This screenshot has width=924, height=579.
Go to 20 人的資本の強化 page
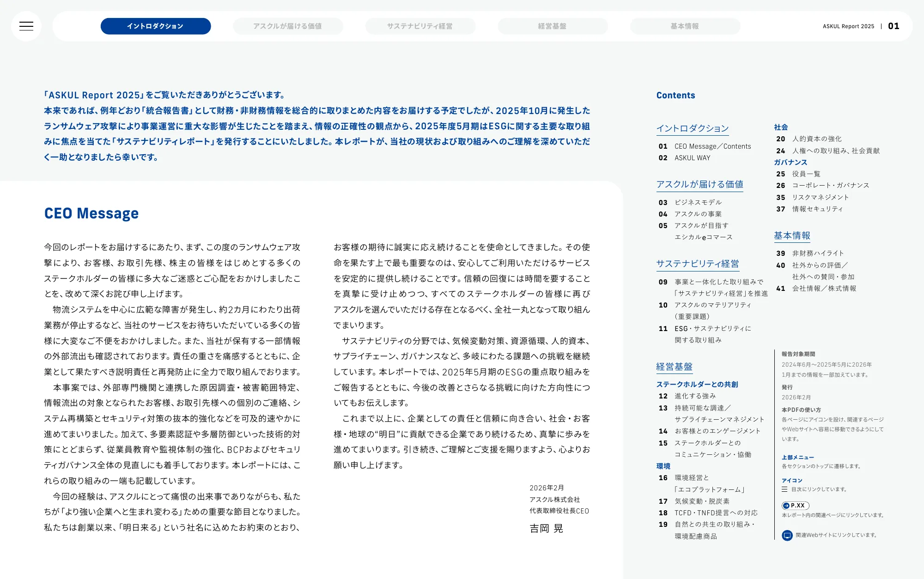click(x=809, y=139)
